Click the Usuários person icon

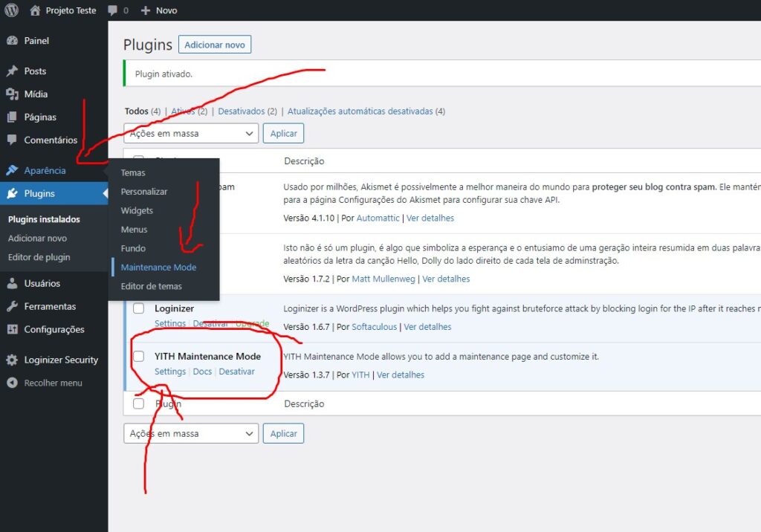point(12,284)
